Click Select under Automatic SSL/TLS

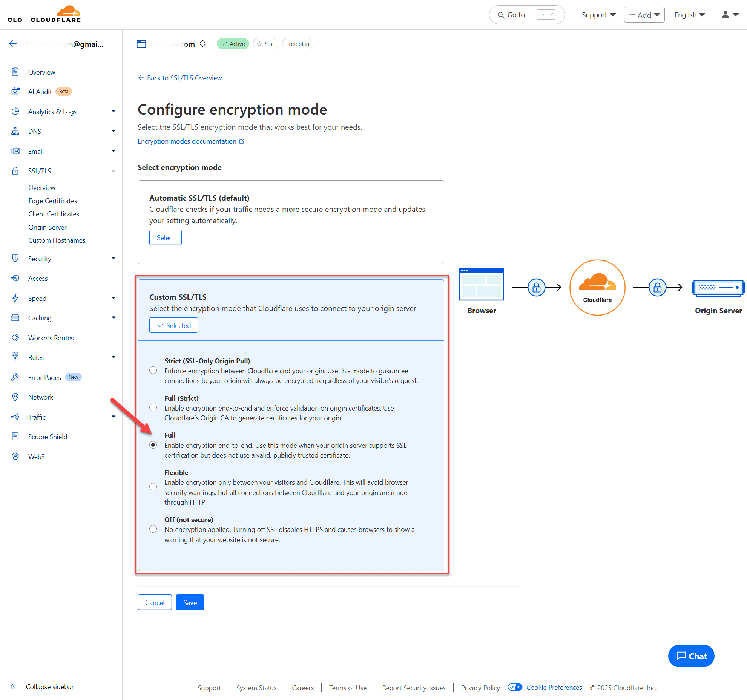click(x=166, y=237)
